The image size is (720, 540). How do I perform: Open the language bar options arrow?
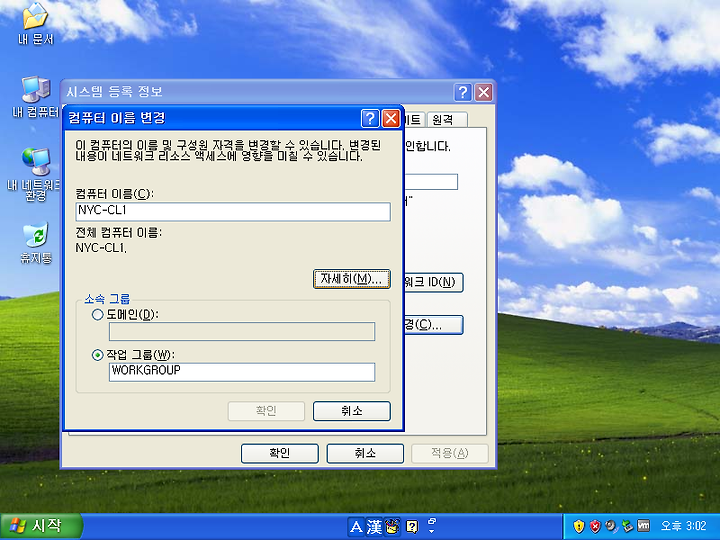pos(432,532)
